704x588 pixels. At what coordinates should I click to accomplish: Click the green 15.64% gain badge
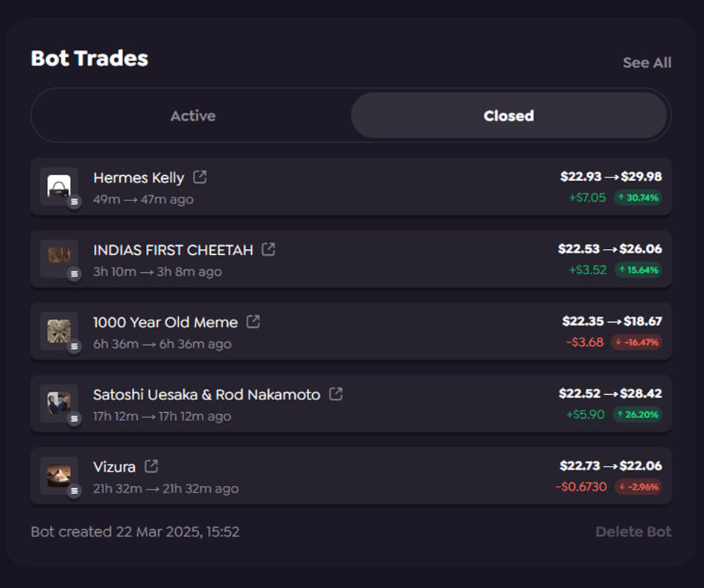pyautogui.click(x=638, y=271)
